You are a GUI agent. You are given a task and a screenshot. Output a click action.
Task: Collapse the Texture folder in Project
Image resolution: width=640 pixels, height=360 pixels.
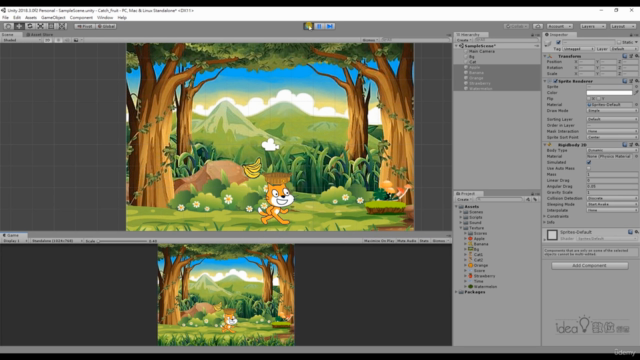coord(460,228)
